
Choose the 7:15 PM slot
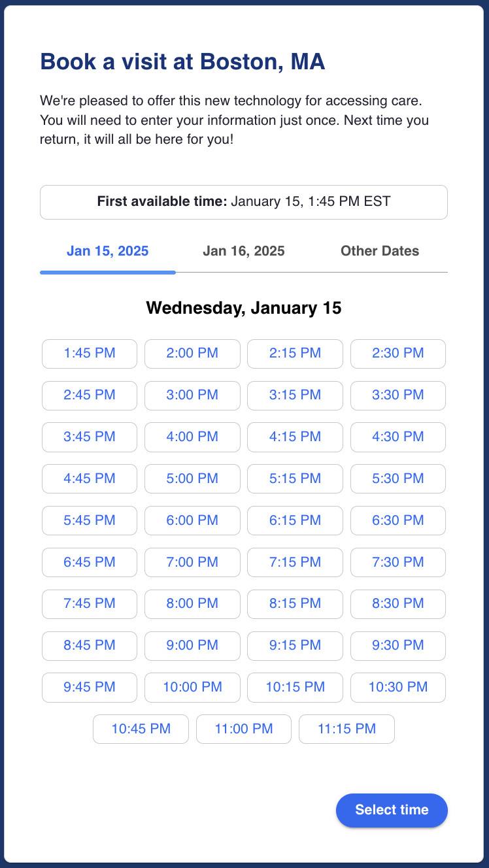point(295,562)
